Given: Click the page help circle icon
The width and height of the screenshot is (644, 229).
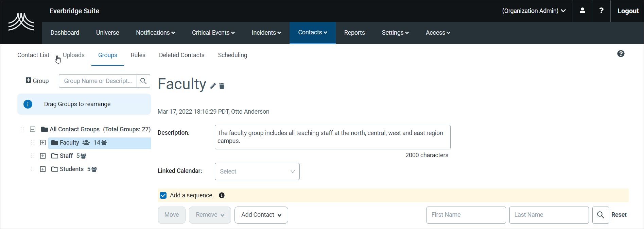Looking at the screenshot, I should coord(621,54).
